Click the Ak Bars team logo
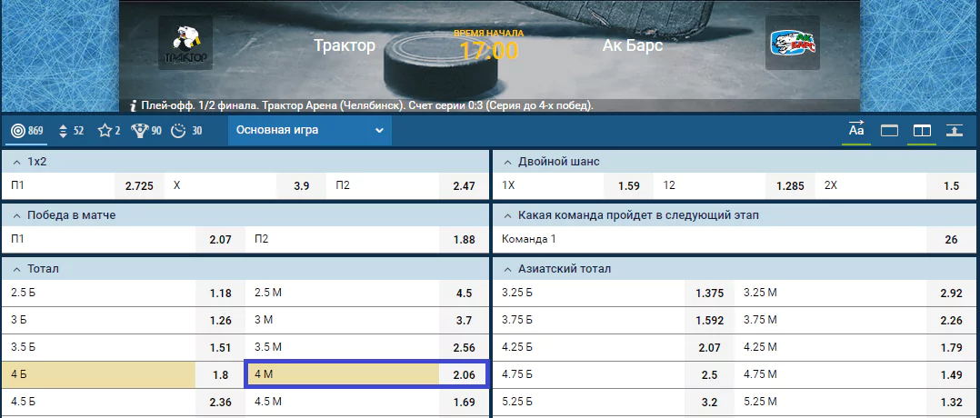This screenshot has width=980, height=418. point(793,43)
